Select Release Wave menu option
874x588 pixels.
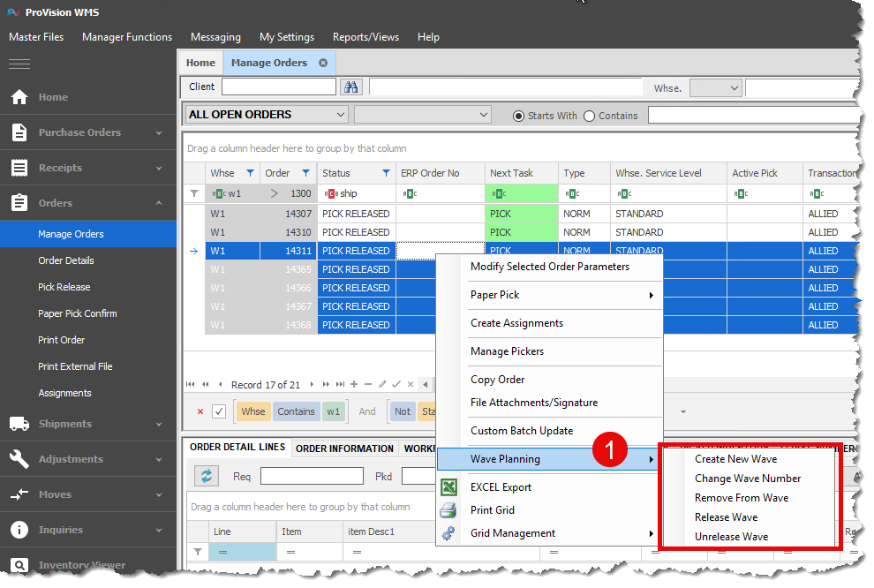click(x=726, y=517)
